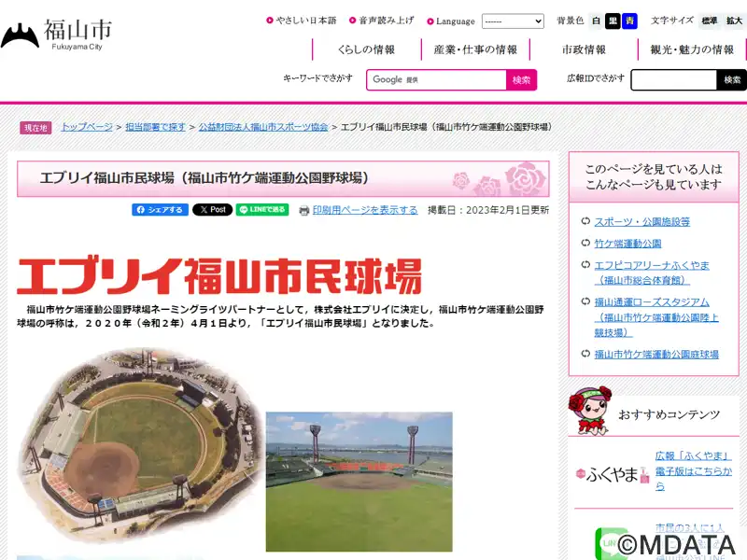Click the printer icon
The image size is (747, 560).
click(x=304, y=211)
